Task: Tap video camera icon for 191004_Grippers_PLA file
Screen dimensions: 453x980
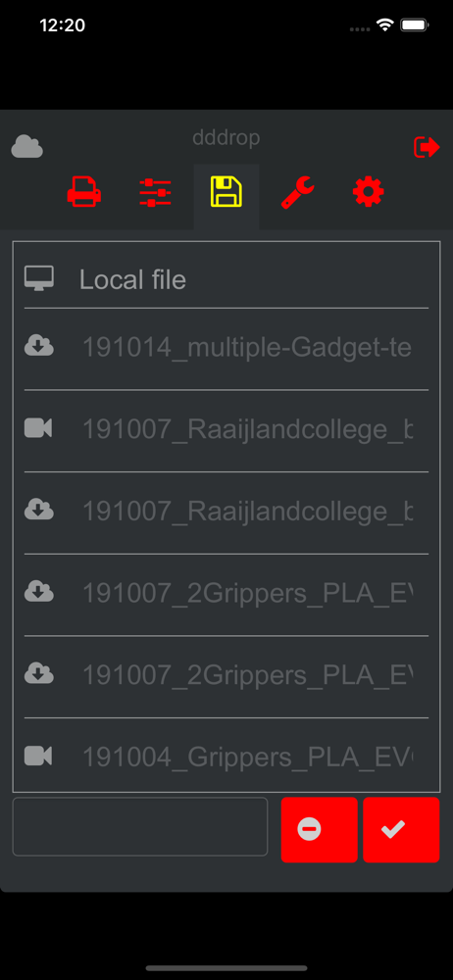Action: pos(38,757)
